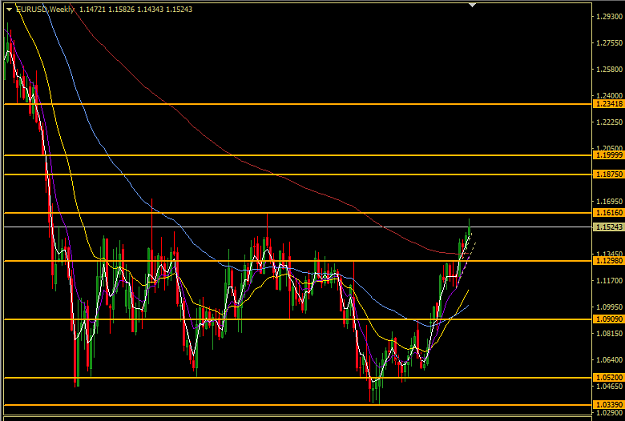Click the 1.04650 price axis value
This screenshot has height=421, width=625.
[x=609, y=386]
